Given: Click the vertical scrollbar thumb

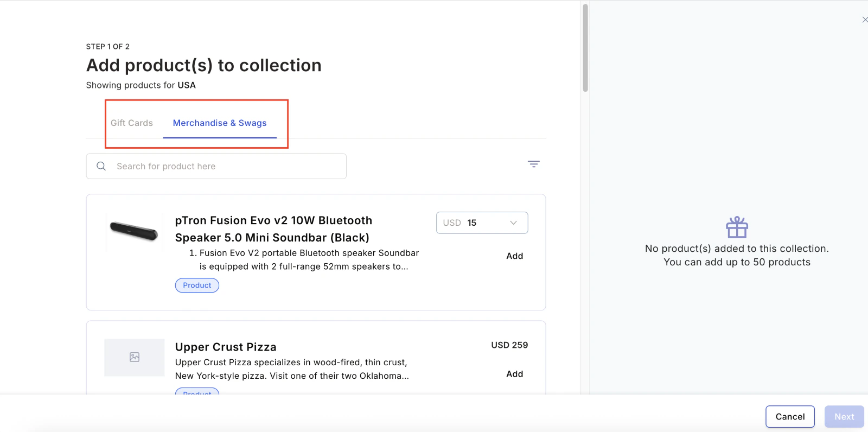Looking at the screenshot, I should (585, 48).
